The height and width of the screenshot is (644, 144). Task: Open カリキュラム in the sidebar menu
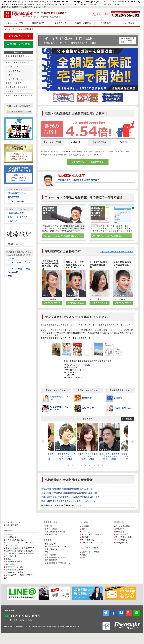click(15, 71)
